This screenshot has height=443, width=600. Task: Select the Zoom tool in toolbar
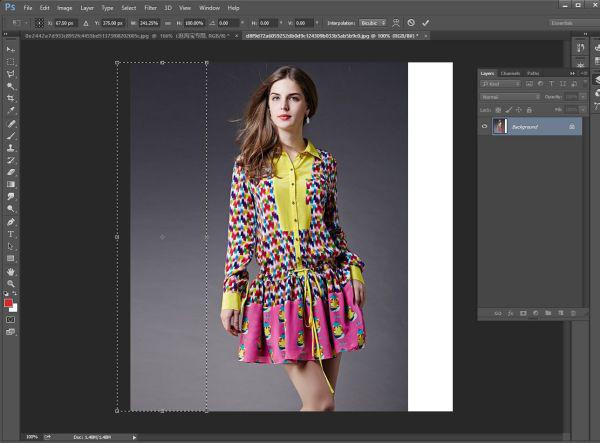pos(11,284)
